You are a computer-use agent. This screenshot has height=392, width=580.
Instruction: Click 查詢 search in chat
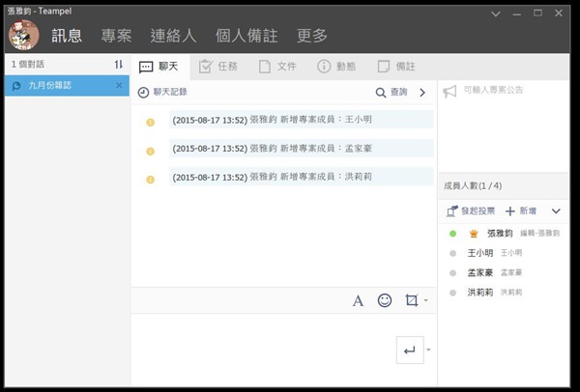tap(391, 93)
